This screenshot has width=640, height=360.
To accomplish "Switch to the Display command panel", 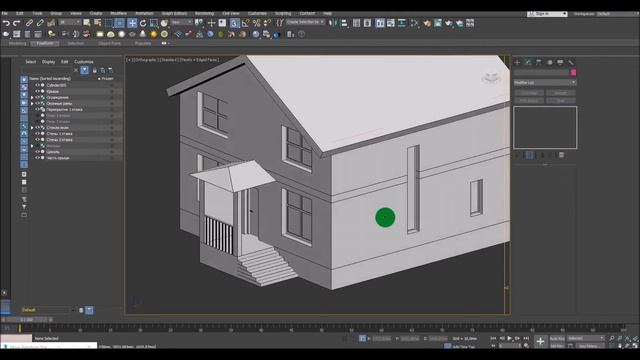I will [x=560, y=62].
